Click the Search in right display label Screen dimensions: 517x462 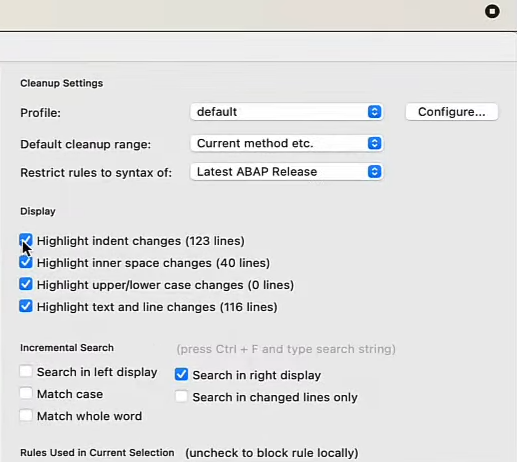[x=257, y=375]
